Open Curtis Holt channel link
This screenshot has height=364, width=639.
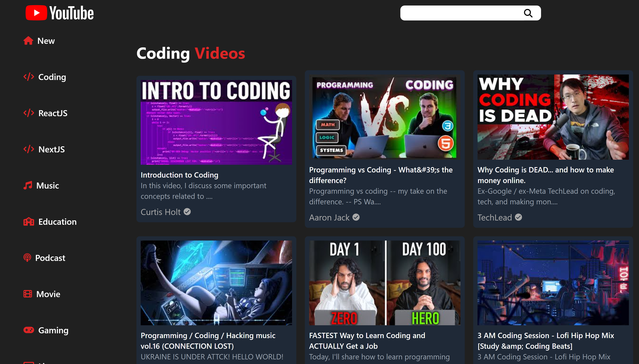(160, 212)
